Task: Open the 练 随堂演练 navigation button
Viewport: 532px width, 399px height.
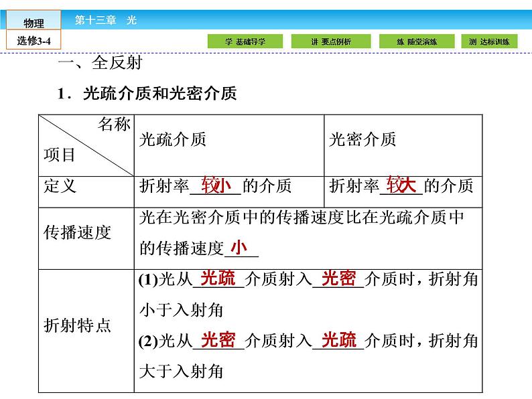Action: tap(417, 42)
